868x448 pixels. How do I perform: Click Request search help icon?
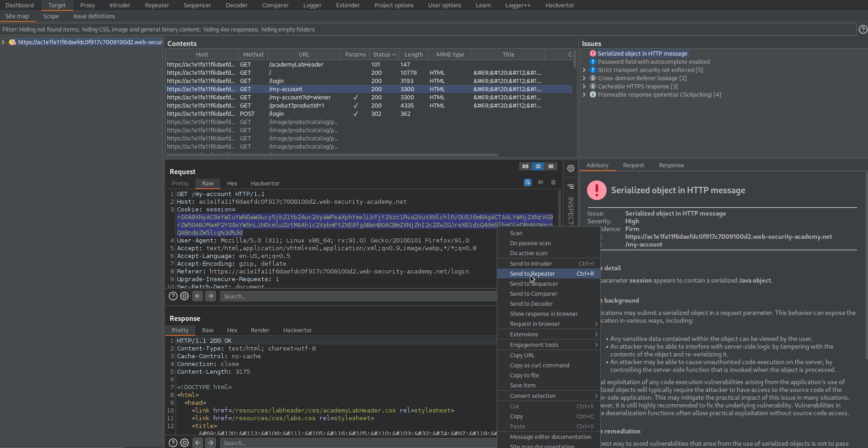click(173, 296)
